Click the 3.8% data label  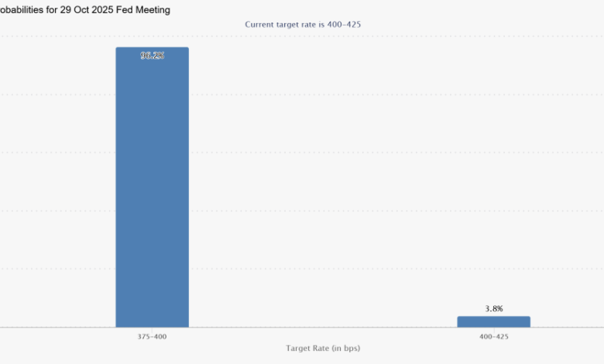pyautogui.click(x=493, y=308)
